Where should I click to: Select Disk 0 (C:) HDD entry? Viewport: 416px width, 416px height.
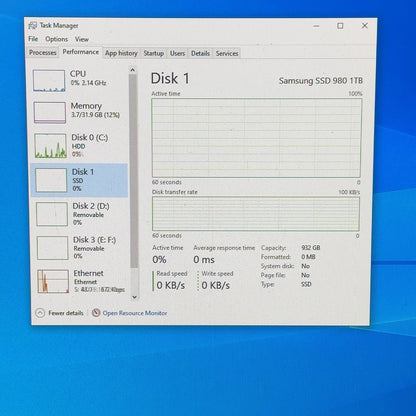(x=80, y=146)
